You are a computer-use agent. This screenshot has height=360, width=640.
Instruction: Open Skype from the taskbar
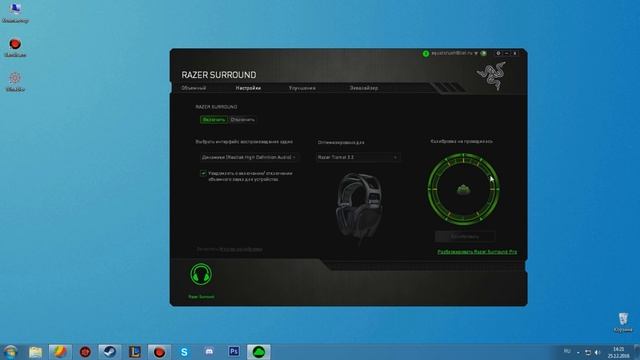tap(184, 352)
